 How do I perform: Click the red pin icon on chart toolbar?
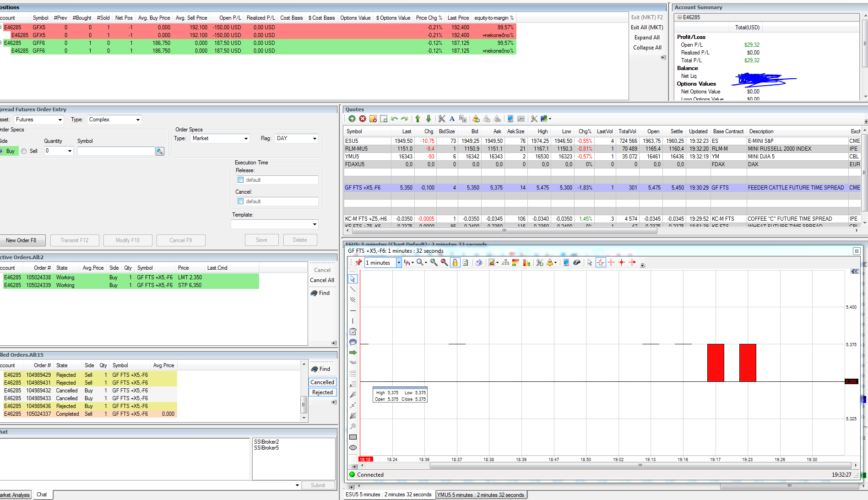coord(358,262)
